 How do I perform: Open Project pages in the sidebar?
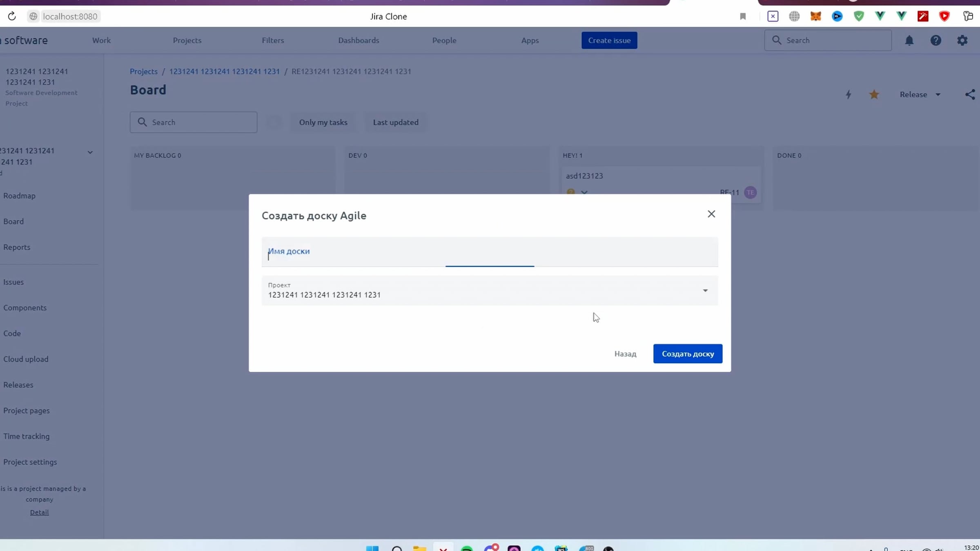click(x=27, y=411)
